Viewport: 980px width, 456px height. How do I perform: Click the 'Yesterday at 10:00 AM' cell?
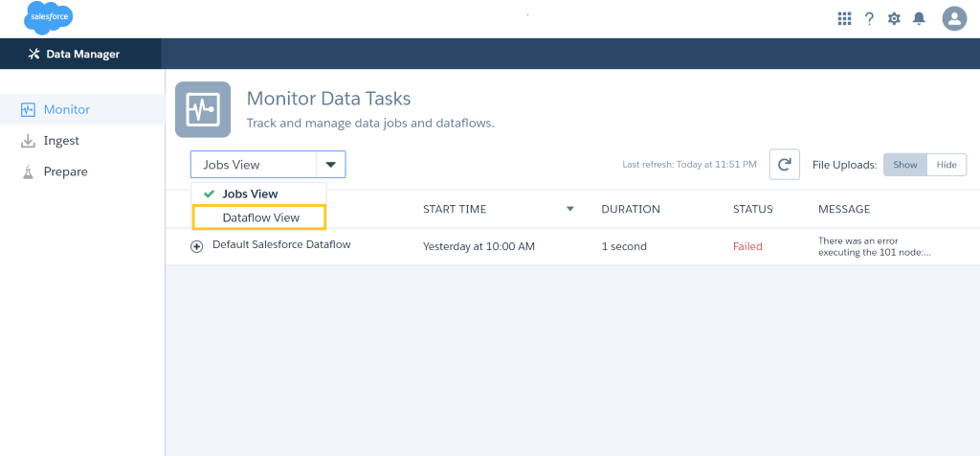[x=479, y=246]
